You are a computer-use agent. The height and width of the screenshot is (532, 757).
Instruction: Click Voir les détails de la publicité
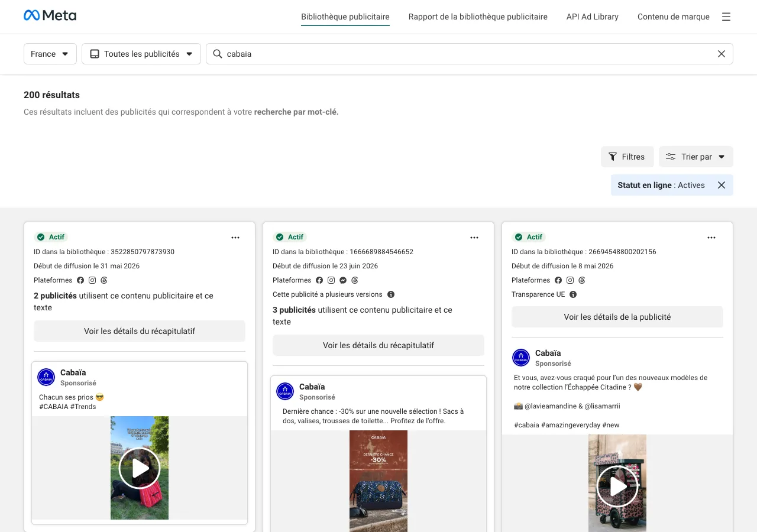(617, 317)
